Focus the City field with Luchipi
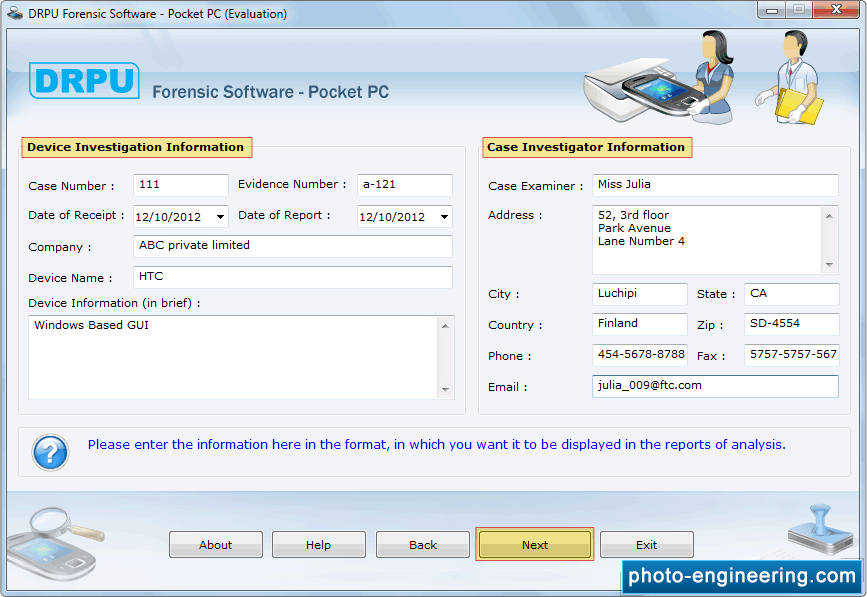This screenshot has height=597, width=867. [639, 294]
